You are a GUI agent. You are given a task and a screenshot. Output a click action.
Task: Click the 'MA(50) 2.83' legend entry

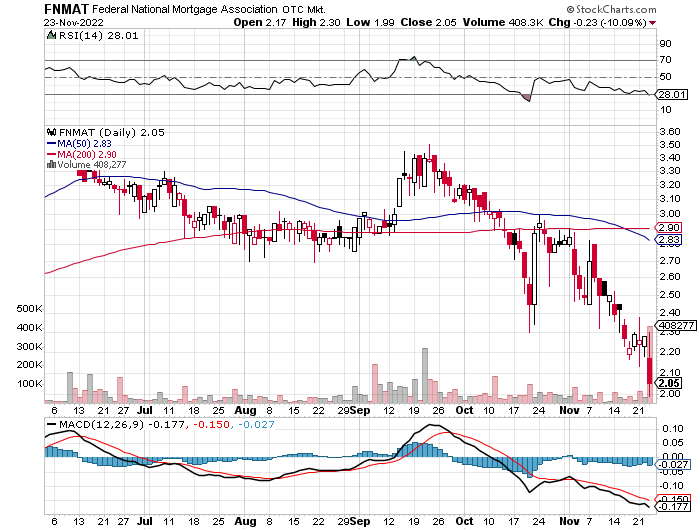(x=84, y=144)
